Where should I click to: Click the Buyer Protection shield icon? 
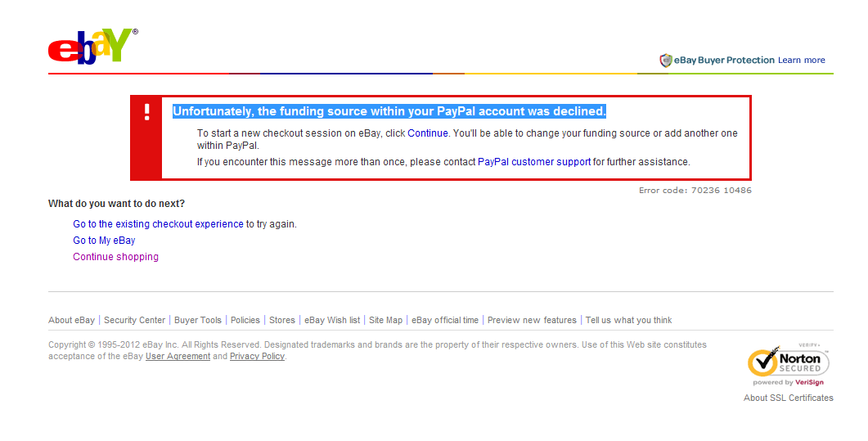tap(665, 61)
